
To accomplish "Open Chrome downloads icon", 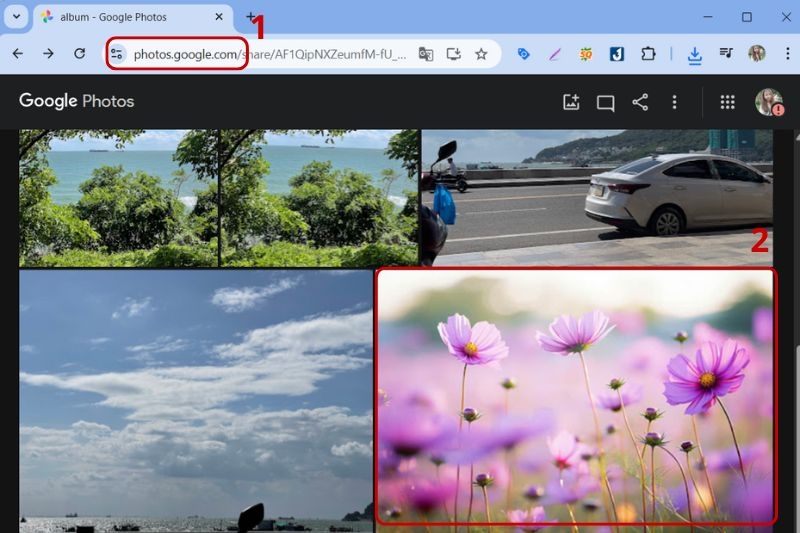I will pyautogui.click(x=694, y=55).
